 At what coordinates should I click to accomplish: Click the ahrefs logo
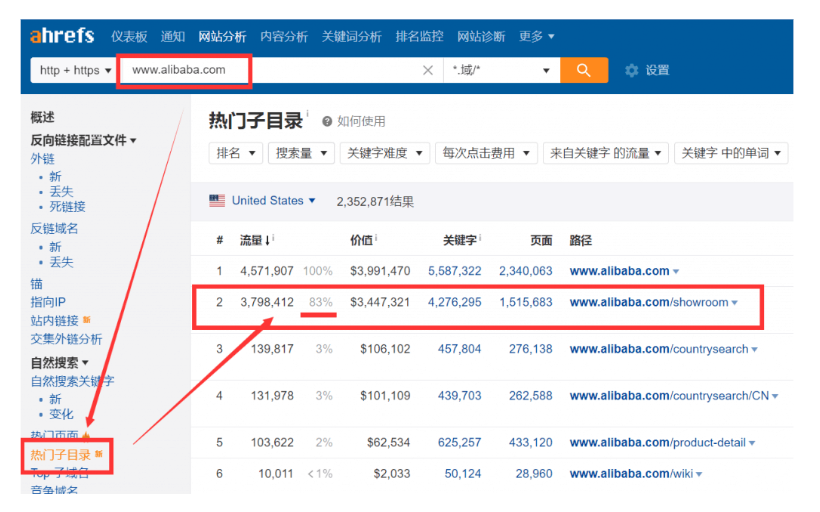62,36
